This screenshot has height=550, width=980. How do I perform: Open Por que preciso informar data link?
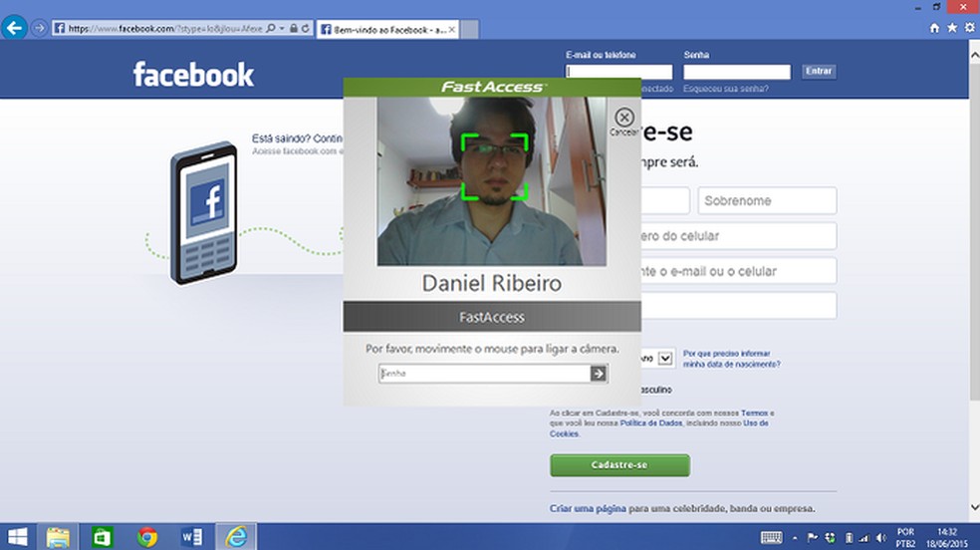point(731,359)
